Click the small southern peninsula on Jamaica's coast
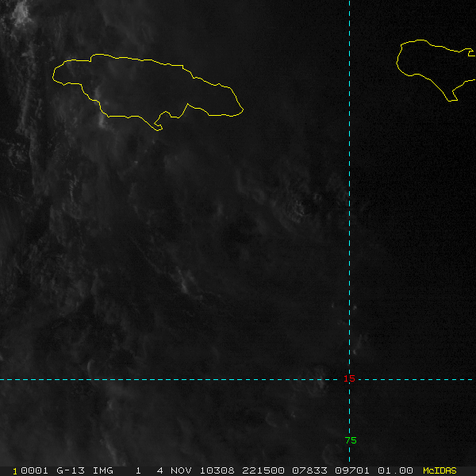This screenshot has width=476, height=476. coord(159,127)
